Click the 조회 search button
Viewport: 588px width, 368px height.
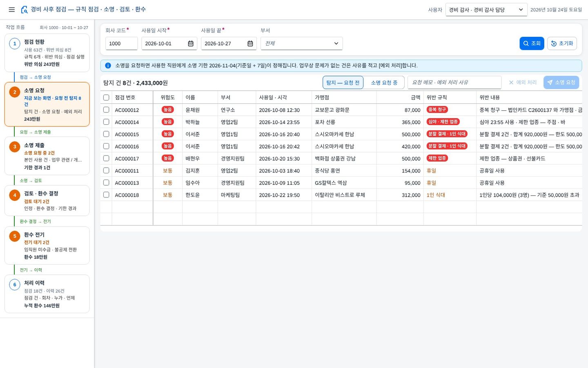(x=532, y=43)
